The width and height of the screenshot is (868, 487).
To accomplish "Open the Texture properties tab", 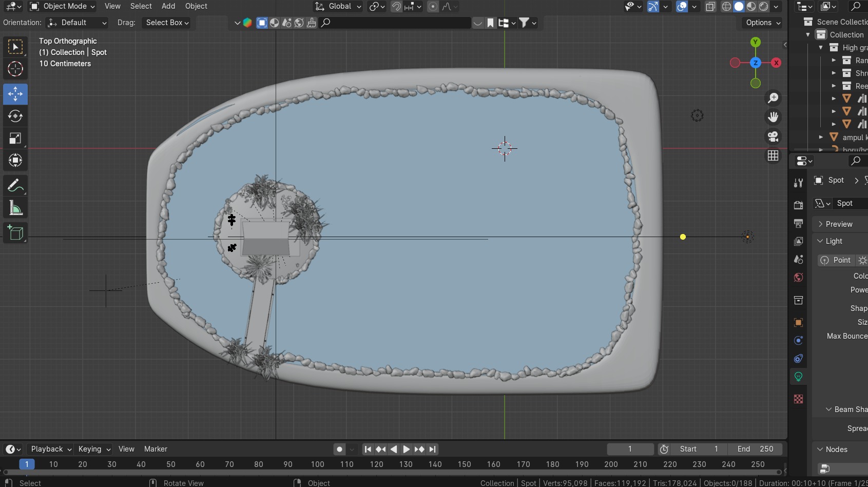I will [798, 399].
